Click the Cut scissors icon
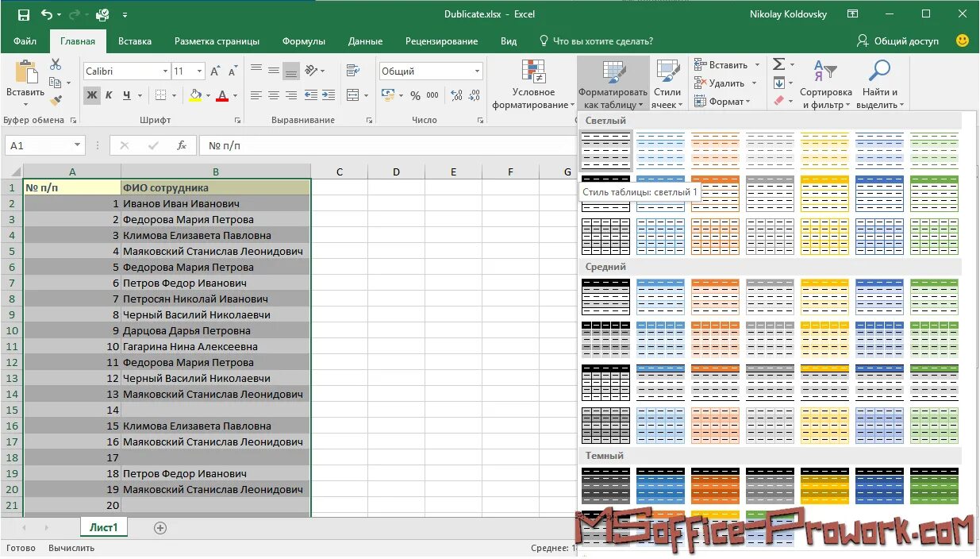This screenshot has width=980, height=559. point(56,64)
